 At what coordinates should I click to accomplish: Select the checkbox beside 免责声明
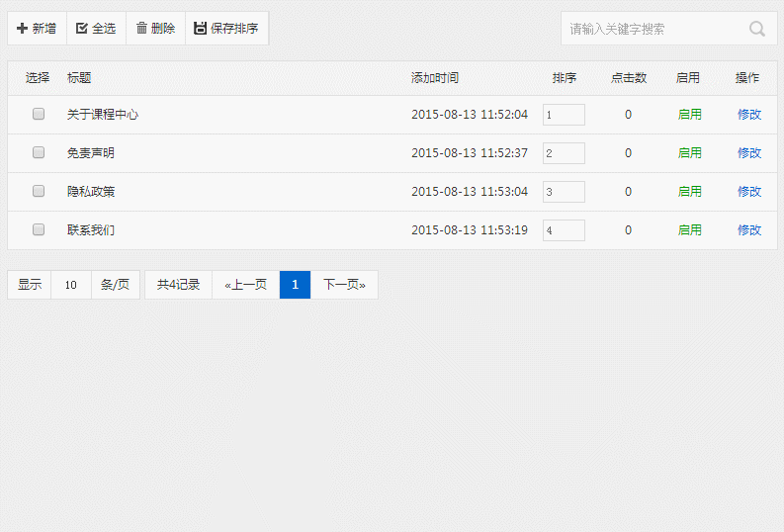[39, 152]
